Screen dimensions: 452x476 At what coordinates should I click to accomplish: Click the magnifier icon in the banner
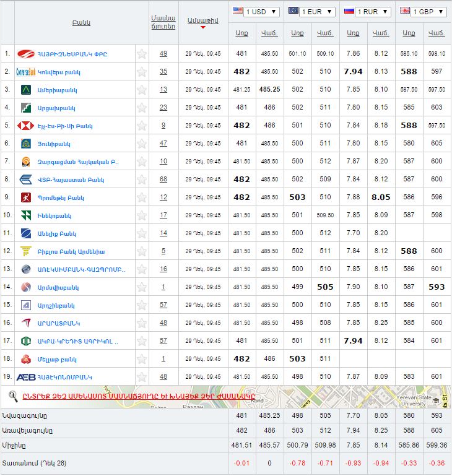12,396
